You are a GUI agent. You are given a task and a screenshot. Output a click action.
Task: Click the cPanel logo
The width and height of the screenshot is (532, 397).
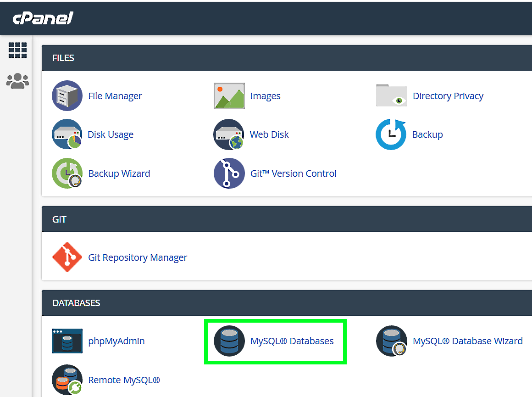tap(43, 18)
